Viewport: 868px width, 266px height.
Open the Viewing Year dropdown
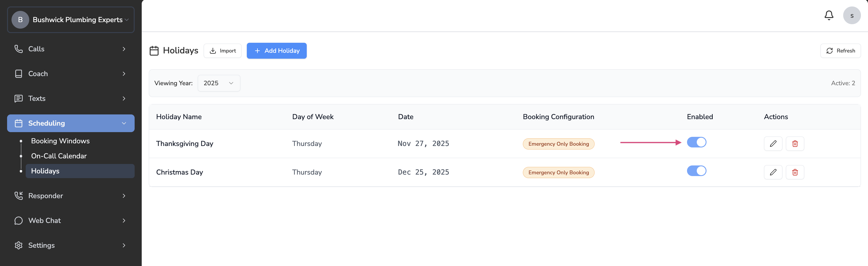pos(218,83)
